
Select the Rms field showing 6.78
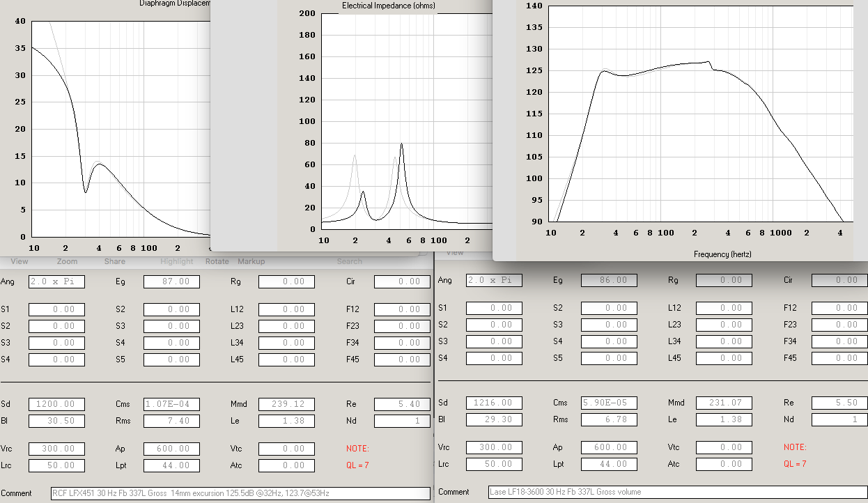[x=610, y=419]
